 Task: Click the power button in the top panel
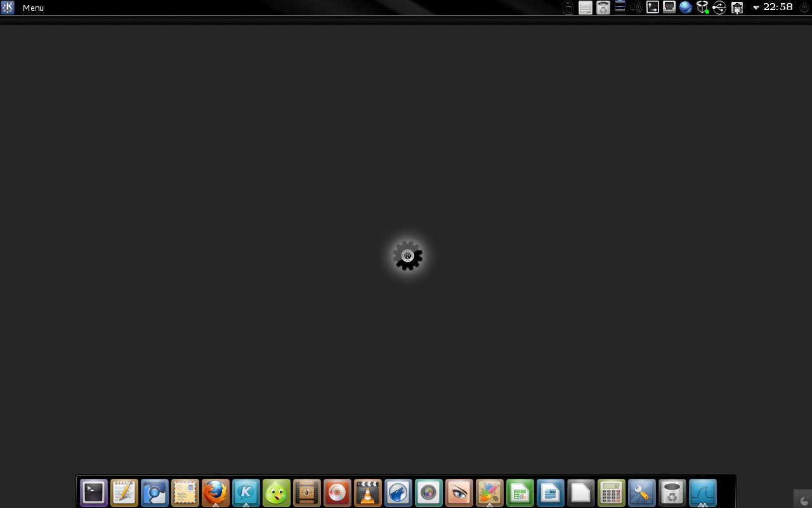tap(804, 8)
